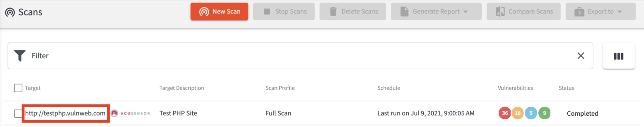Click the New Scan button
Image resolution: width=644 pixels, height=127 pixels.
tap(219, 12)
